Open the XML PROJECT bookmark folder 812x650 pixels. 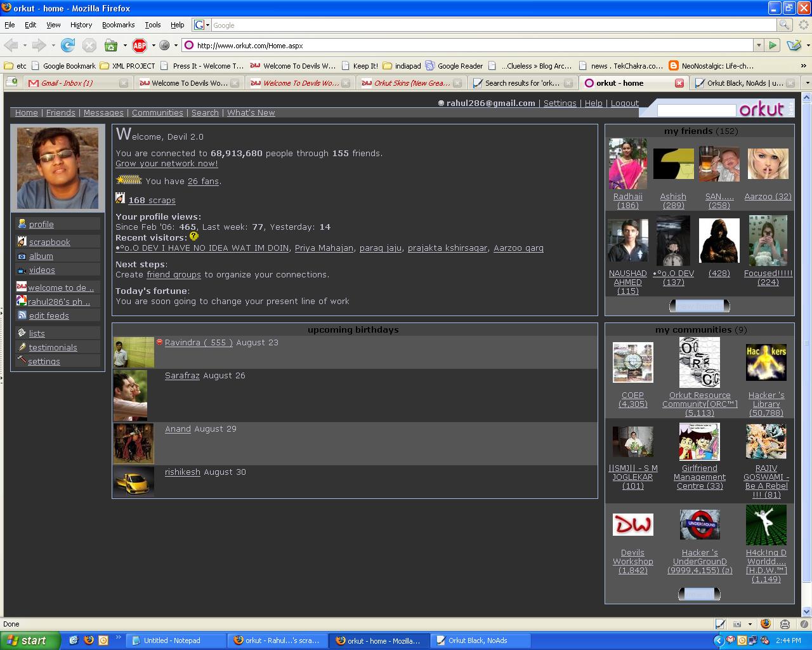(128, 65)
